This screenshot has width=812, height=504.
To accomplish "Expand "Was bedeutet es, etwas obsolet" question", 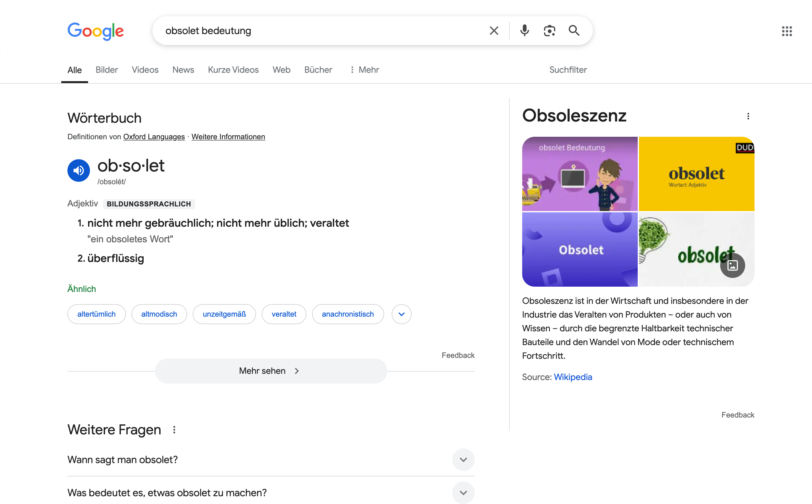I will [x=463, y=493].
